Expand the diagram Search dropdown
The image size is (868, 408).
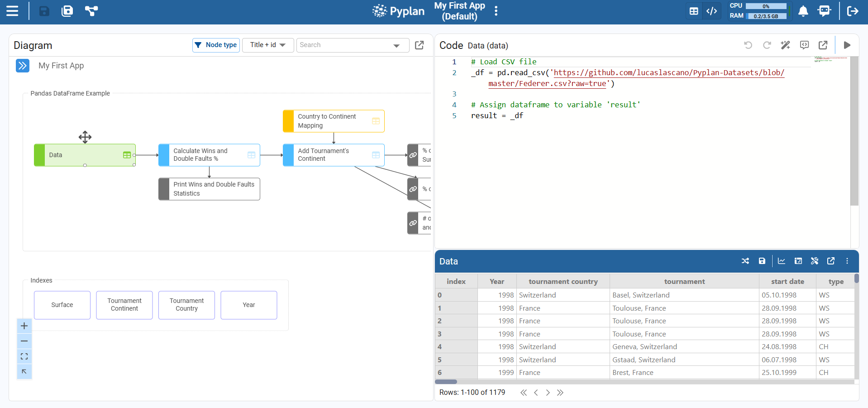pyautogui.click(x=396, y=45)
